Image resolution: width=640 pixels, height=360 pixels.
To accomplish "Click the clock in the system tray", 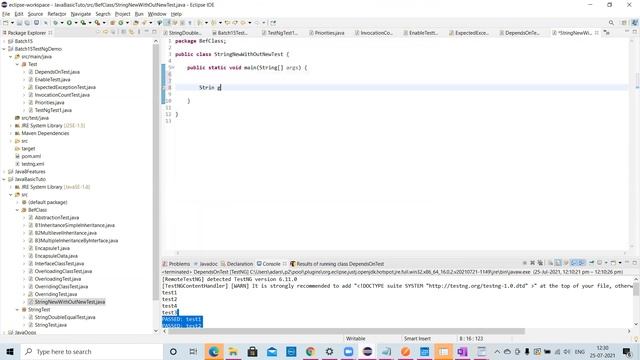I will coord(602,351).
